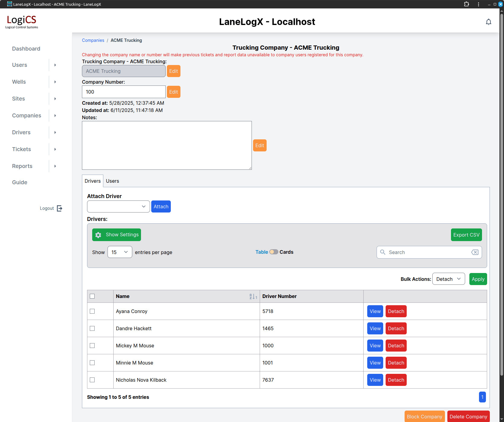Open the entries per page dropdown
This screenshot has height=422, width=504.
pos(120,252)
